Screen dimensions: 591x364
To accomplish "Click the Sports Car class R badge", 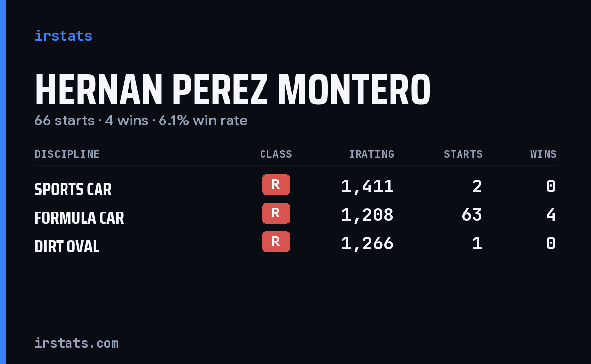I will [x=276, y=184].
